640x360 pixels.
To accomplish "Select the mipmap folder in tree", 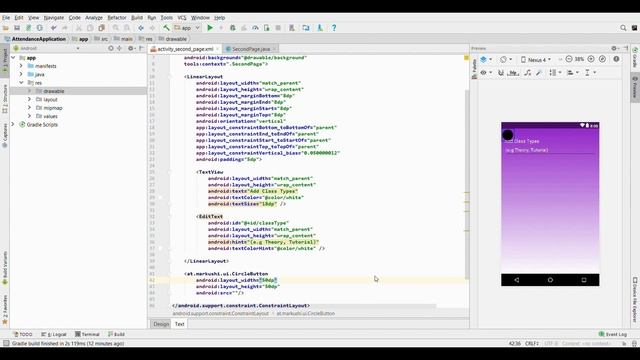I will click(53, 108).
